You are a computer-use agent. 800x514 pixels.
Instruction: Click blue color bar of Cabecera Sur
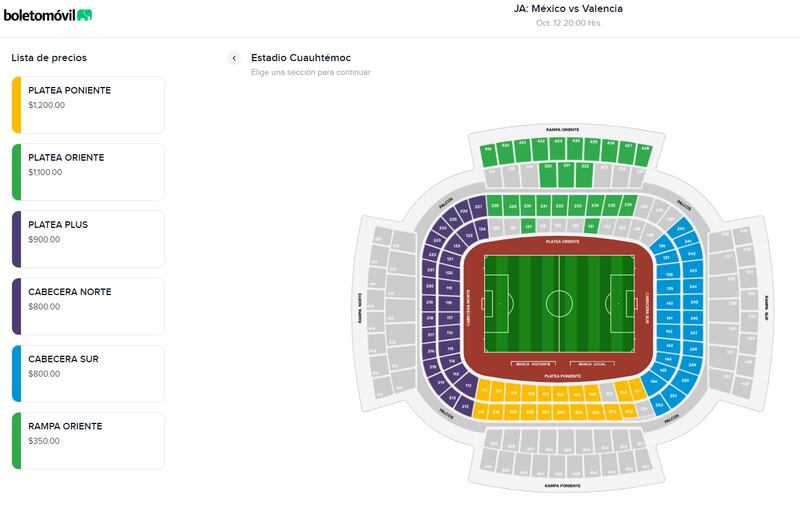(16, 373)
